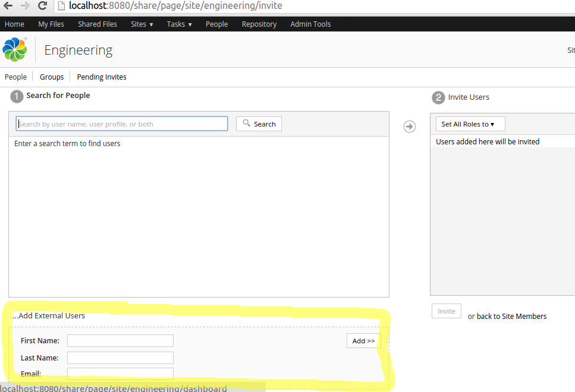Screen dimensions: 575x392
Task: Open the Sites dropdown menu
Action: pyautogui.click(x=141, y=24)
